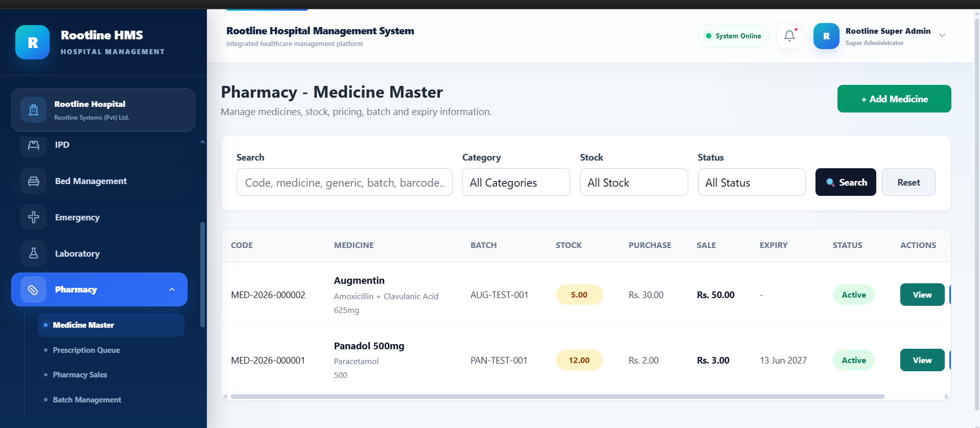This screenshot has width=980, height=428.
Task: Click the code MED-2026-000001
Action: pyautogui.click(x=268, y=361)
